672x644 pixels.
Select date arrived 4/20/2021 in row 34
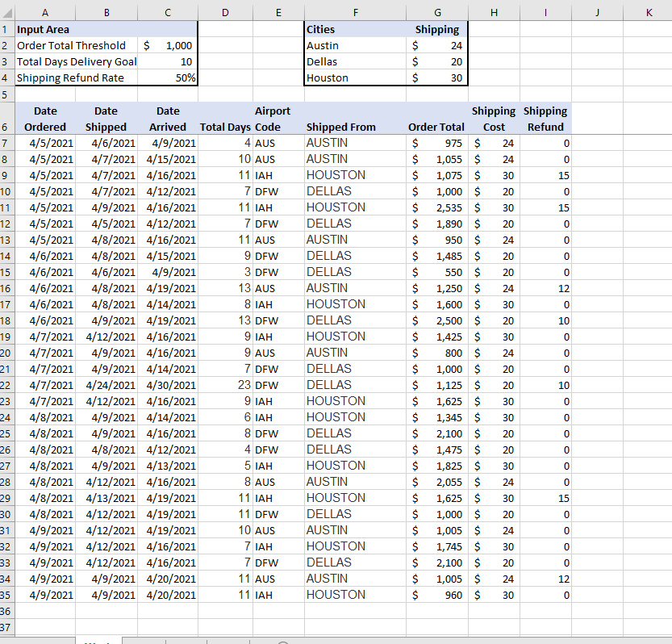[x=168, y=579]
